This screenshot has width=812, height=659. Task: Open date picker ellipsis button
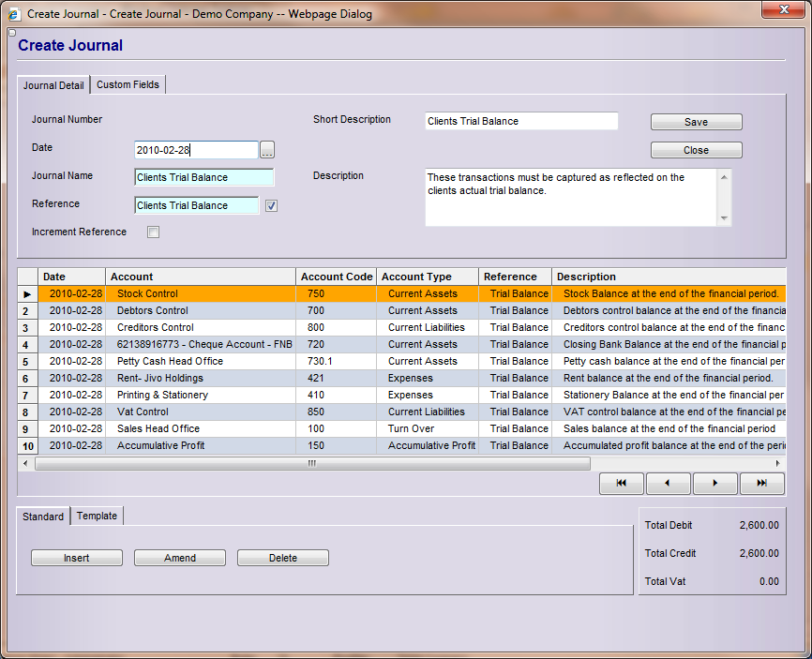tap(267, 150)
